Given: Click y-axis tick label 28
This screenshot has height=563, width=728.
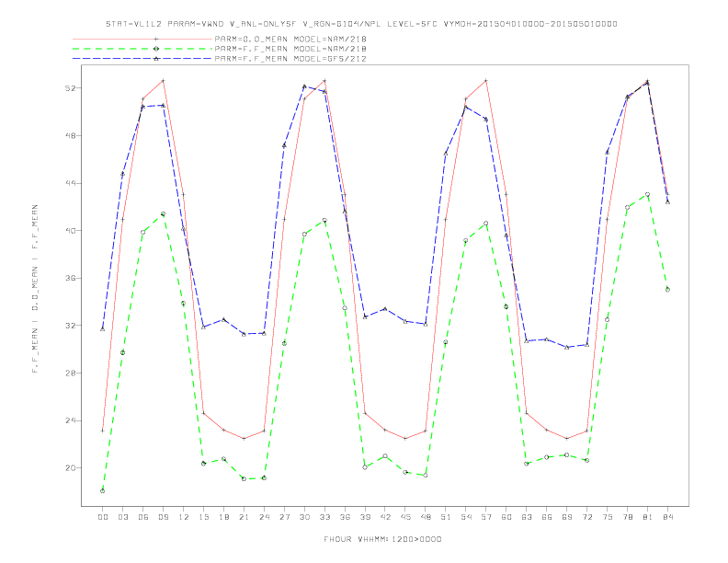Looking at the screenshot, I should click(70, 373).
